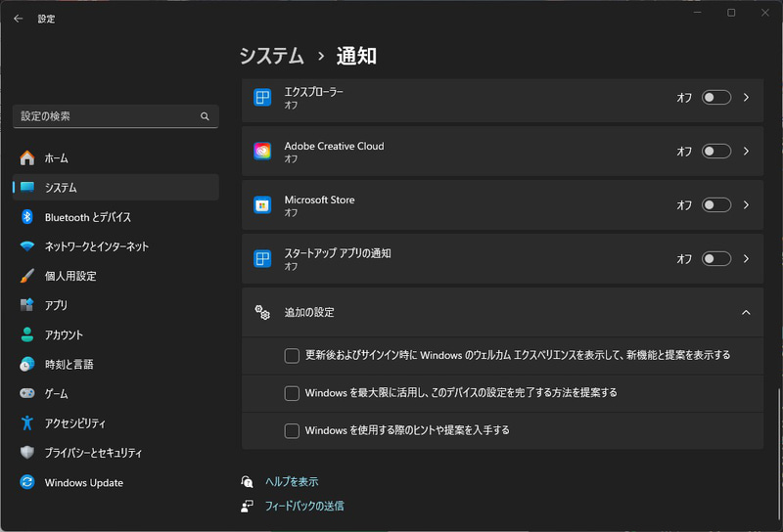Check Windows を最大限に活用 checkbox
Screen dimensions: 783x532
(292, 393)
